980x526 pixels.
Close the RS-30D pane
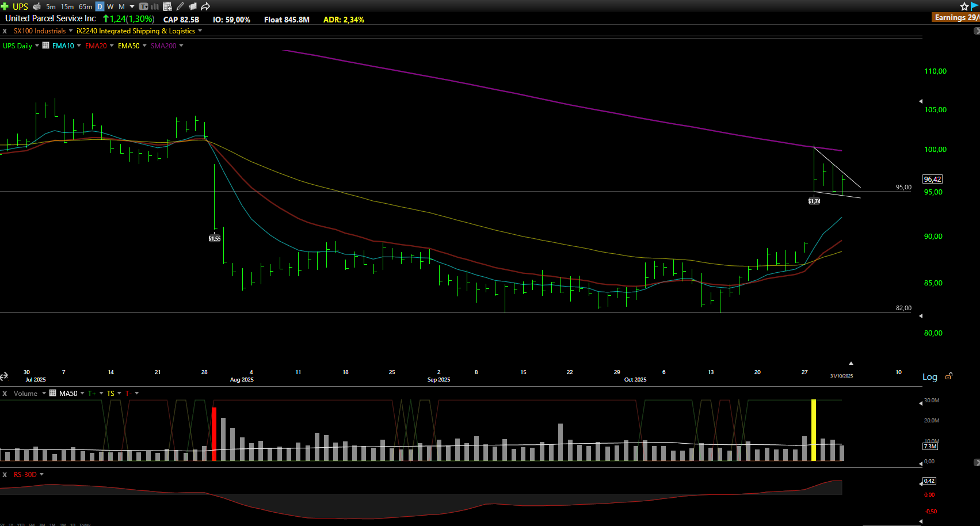(x=5, y=475)
